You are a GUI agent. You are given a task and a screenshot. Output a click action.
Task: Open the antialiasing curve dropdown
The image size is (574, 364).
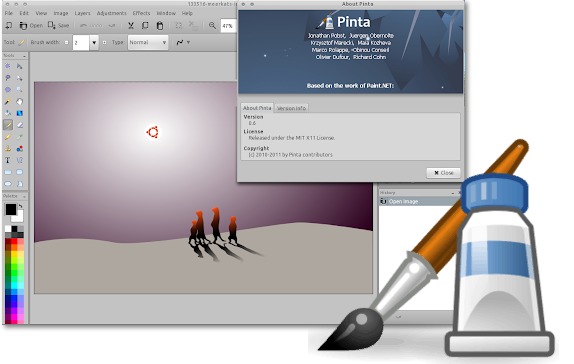click(x=183, y=42)
